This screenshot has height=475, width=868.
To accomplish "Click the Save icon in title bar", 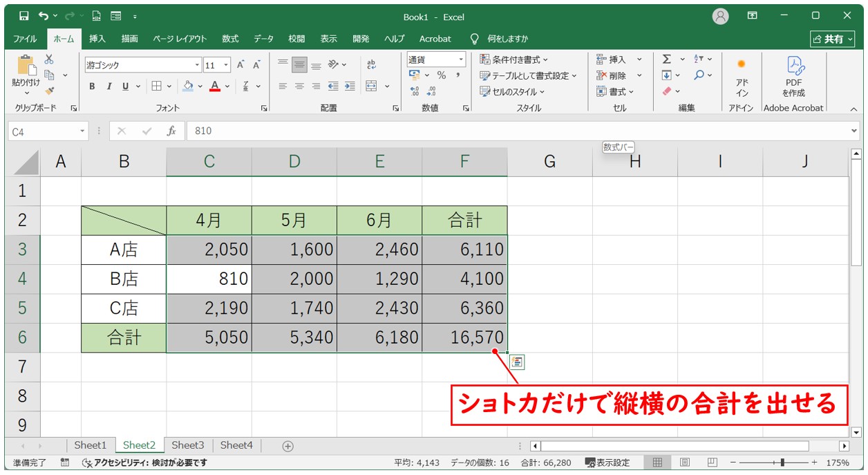I will coord(24,16).
